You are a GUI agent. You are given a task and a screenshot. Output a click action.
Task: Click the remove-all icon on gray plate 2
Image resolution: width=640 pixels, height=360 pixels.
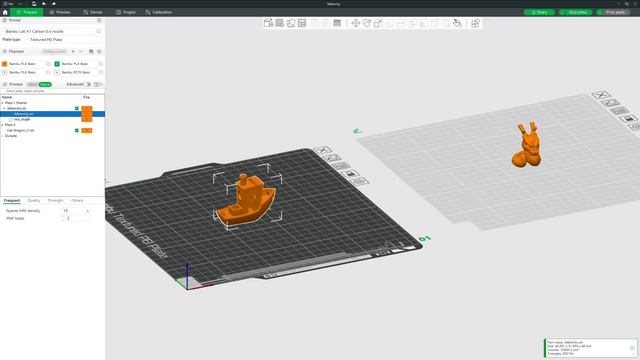601,95
